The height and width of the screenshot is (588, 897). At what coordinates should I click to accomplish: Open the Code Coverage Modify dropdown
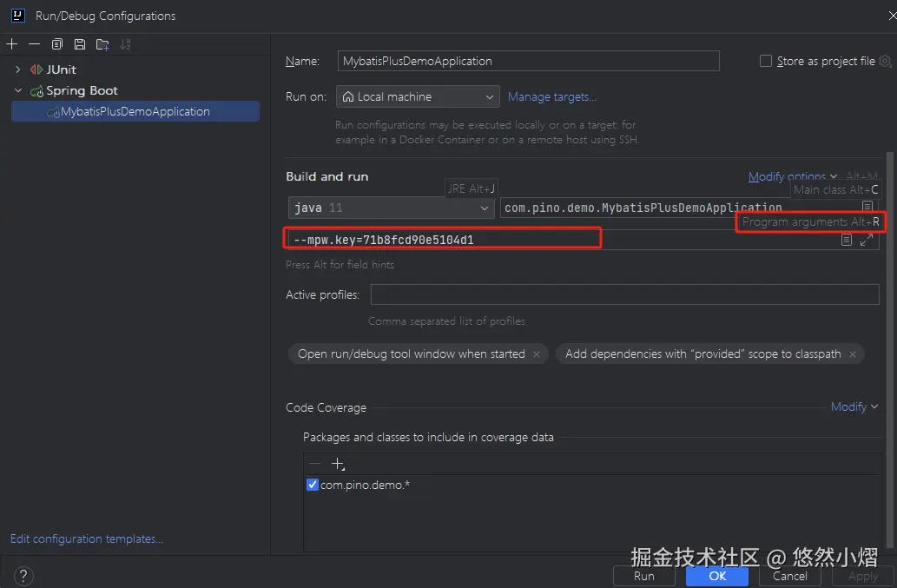click(x=854, y=406)
